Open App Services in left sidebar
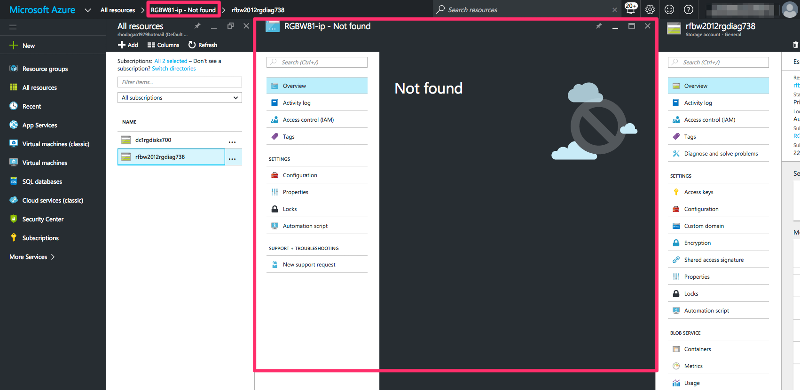Image resolution: width=800 pixels, height=390 pixels. 33,125
